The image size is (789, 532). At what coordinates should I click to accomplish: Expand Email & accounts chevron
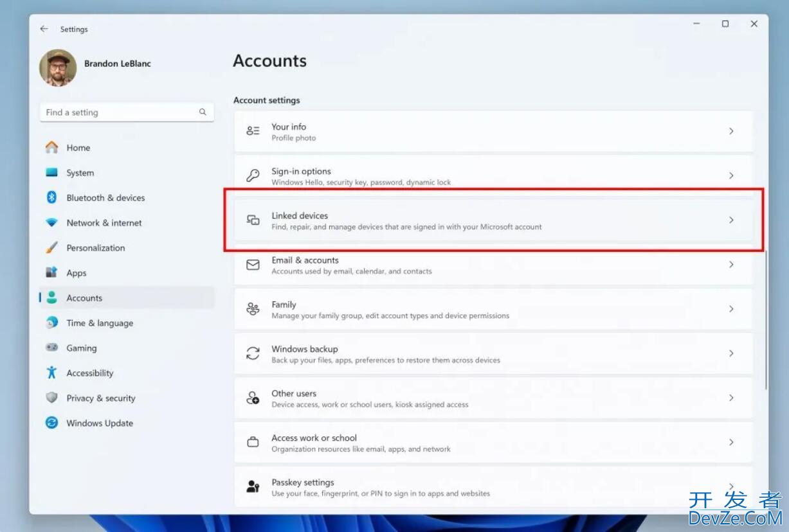point(731,264)
